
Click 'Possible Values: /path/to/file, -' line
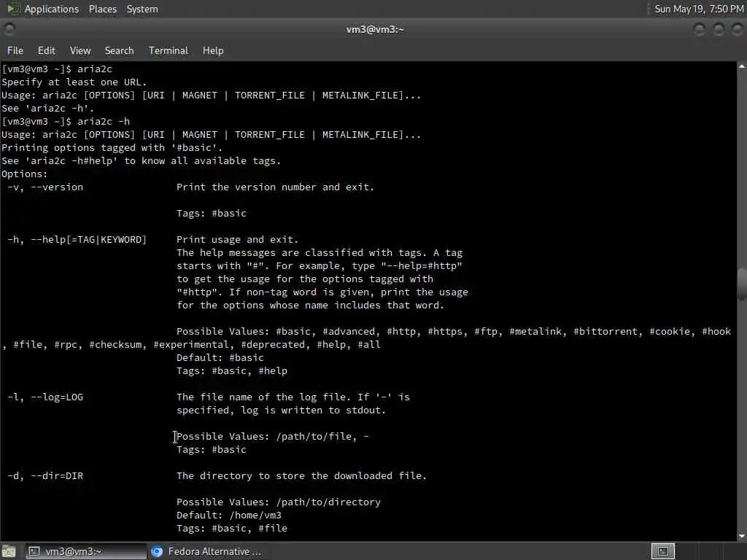click(273, 437)
